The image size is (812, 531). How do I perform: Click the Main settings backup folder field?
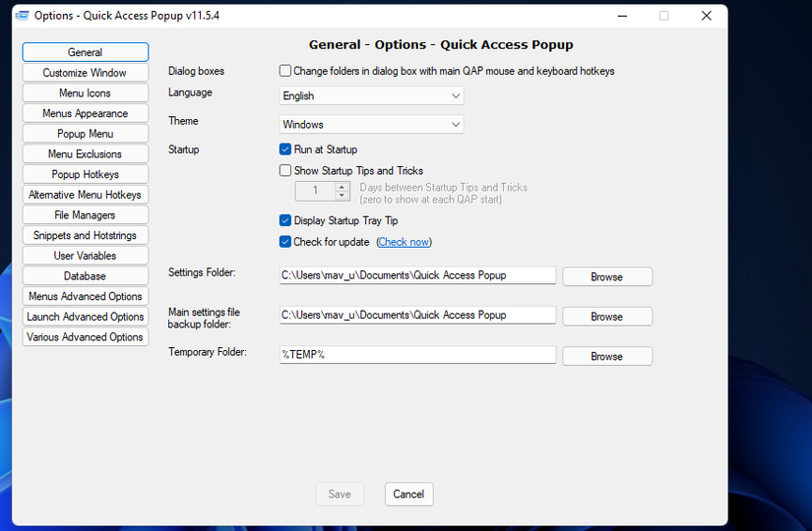pyautogui.click(x=417, y=316)
